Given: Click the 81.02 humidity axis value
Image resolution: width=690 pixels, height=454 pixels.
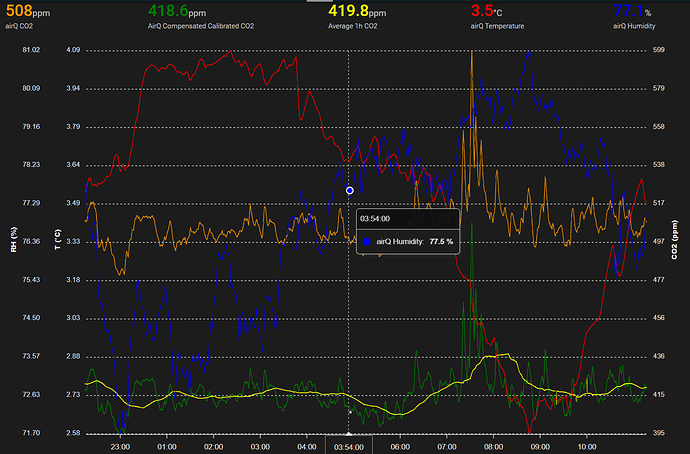Looking at the screenshot, I should tap(31, 50).
